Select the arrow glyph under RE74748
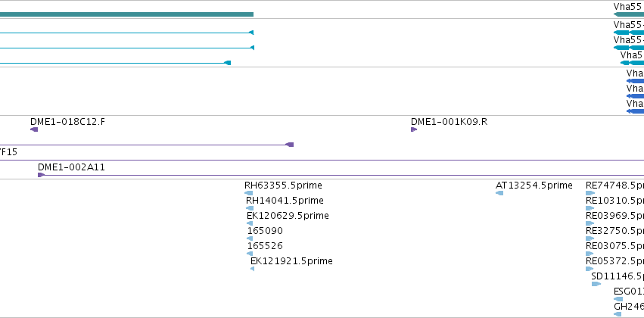 (x=590, y=193)
